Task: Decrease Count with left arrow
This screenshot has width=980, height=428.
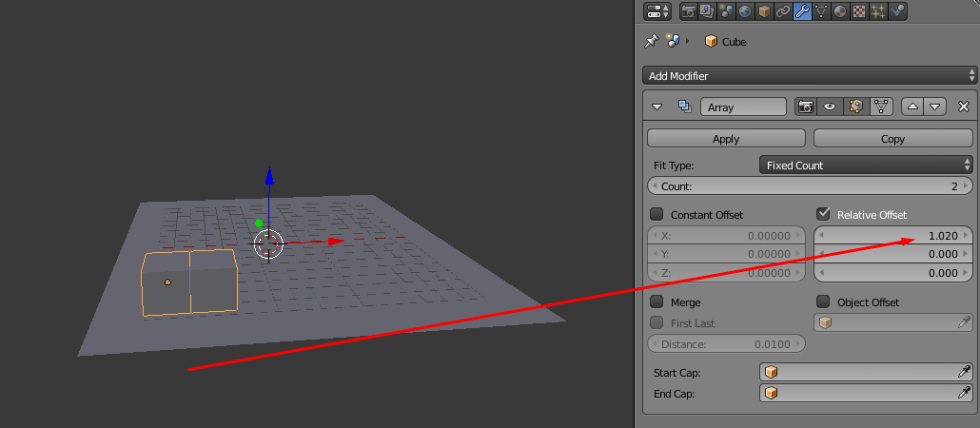Action: point(653,186)
